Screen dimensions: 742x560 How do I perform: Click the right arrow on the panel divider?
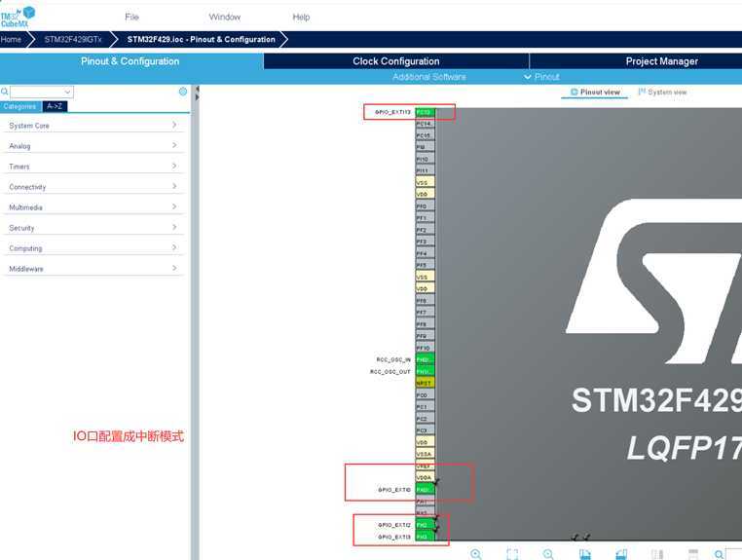click(x=198, y=97)
